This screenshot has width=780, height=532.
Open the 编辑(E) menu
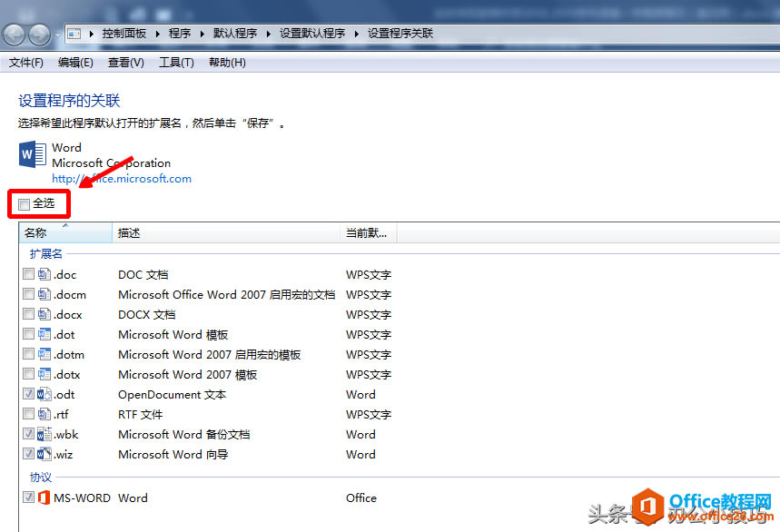pos(75,63)
